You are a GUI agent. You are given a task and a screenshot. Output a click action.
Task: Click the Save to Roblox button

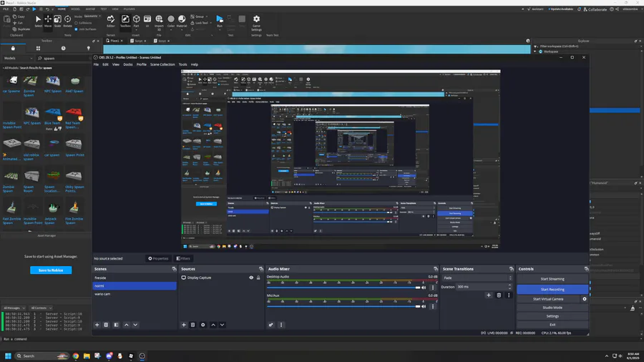pyautogui.click(x=51, y=270)
